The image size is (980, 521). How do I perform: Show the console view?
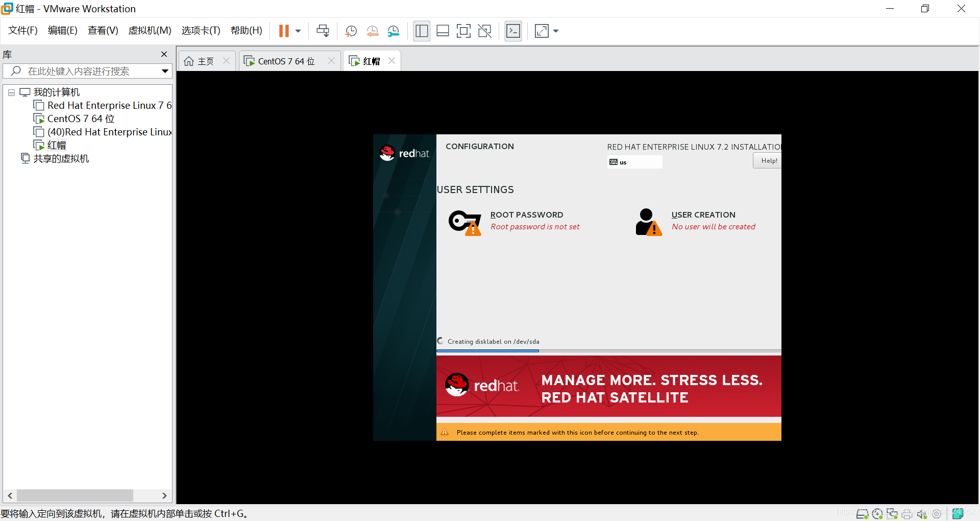[513, 31]
